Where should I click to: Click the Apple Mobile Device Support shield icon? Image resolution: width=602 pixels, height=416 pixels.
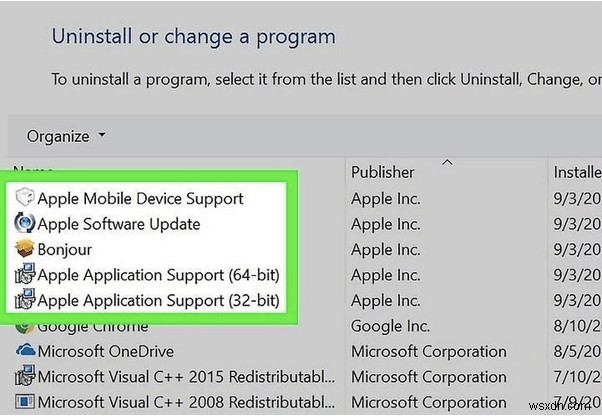pos(25,198)
